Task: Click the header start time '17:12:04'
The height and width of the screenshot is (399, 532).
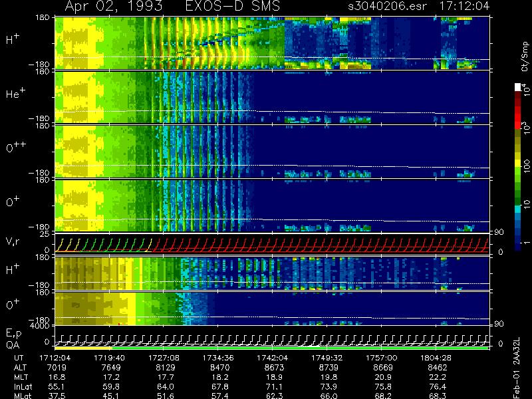Action: [x=464, y=6]
